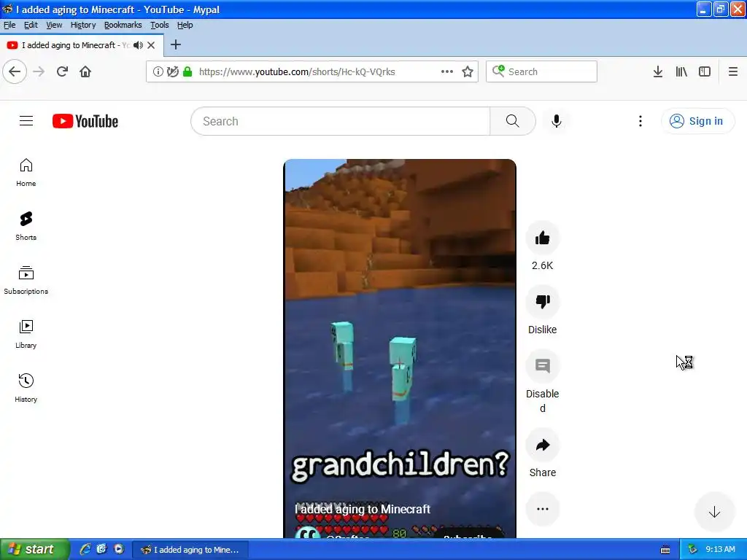Screen dimensions: 747x560
Task: Click the Sign in button
Action: pyautogui.click(x=698, y=121)
